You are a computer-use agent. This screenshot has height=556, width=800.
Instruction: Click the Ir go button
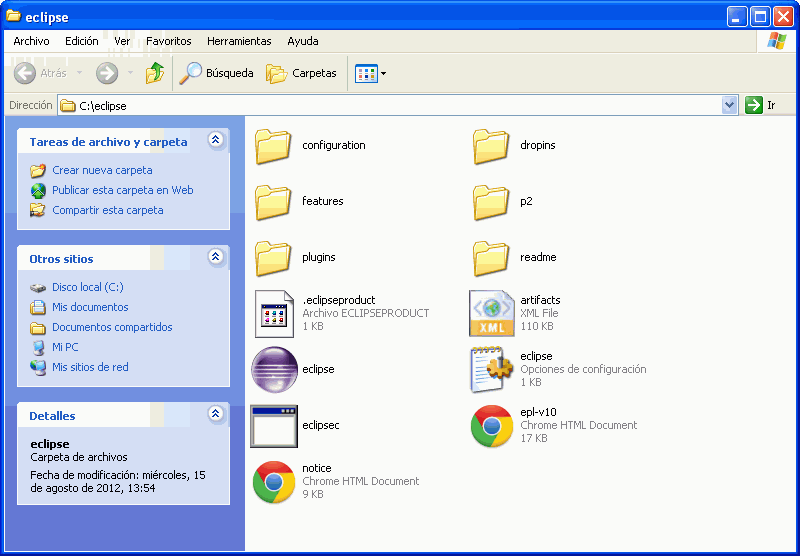coord(761,105)
